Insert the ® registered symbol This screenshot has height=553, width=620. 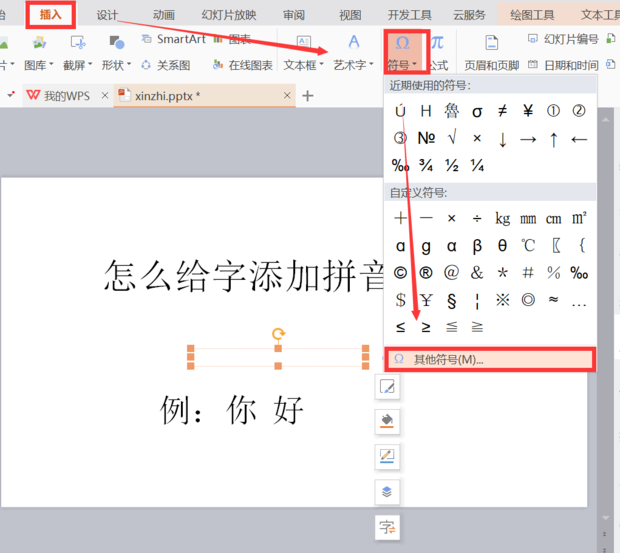426,273
